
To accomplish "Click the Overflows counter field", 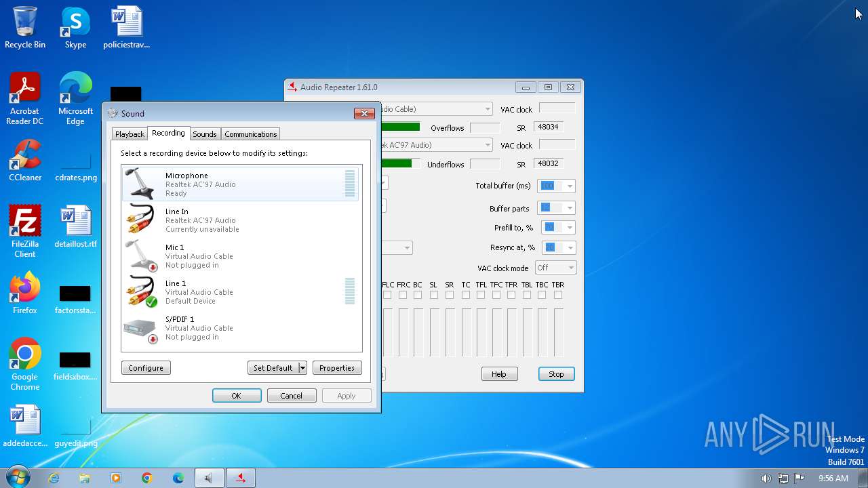I will [x=485, y=127].
